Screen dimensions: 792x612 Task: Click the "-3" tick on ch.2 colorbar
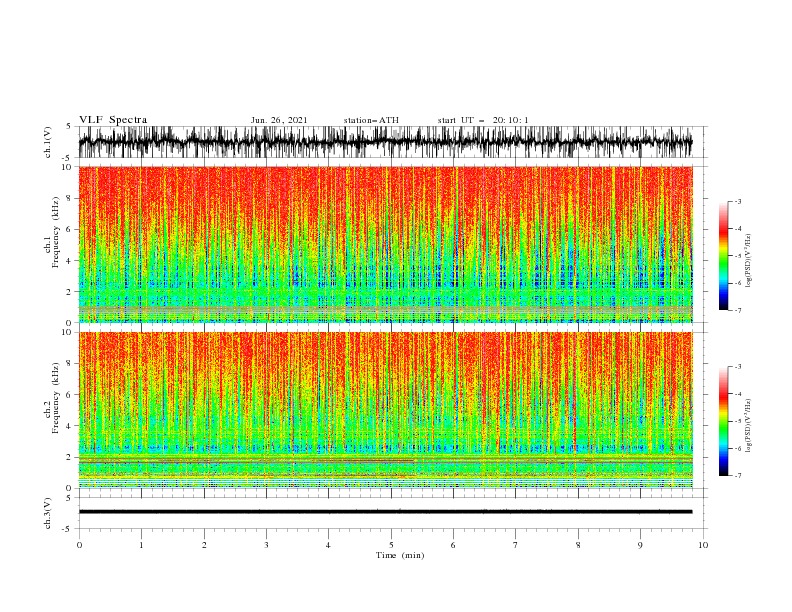(x=738, y=367)
